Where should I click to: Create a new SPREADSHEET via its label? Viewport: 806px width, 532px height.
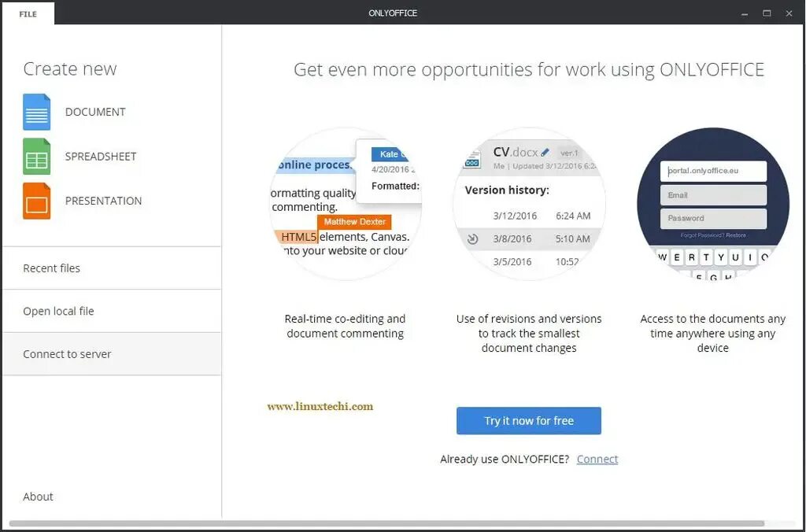[x=101, y=157]
